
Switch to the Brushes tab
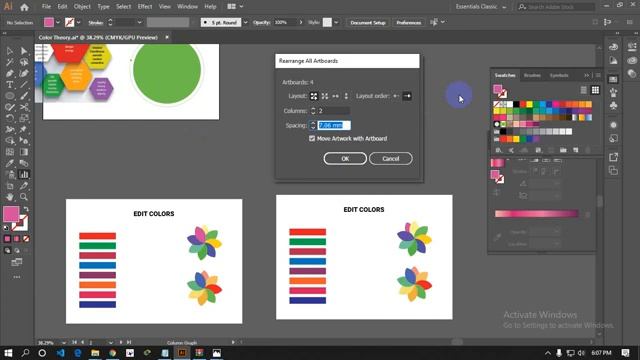532,75
